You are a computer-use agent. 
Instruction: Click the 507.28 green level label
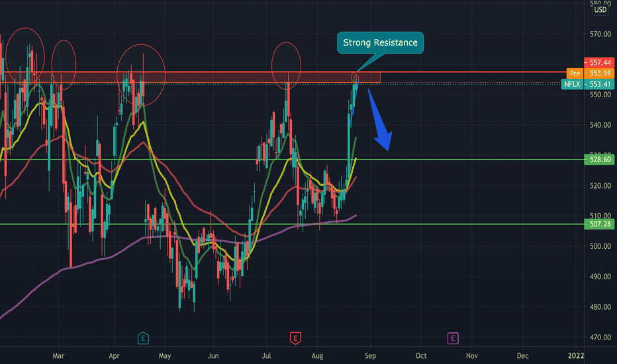point(599,224)
